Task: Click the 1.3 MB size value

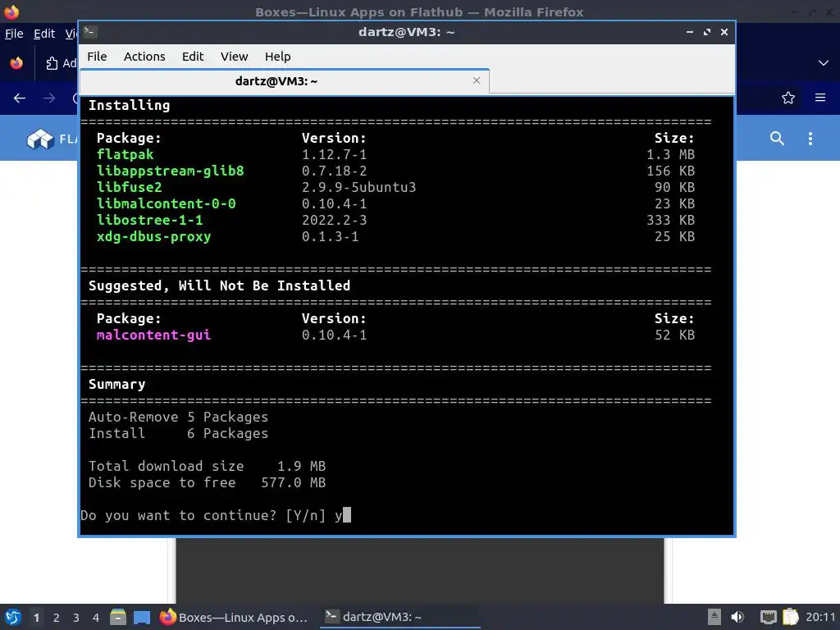Action: pos(670,154)
